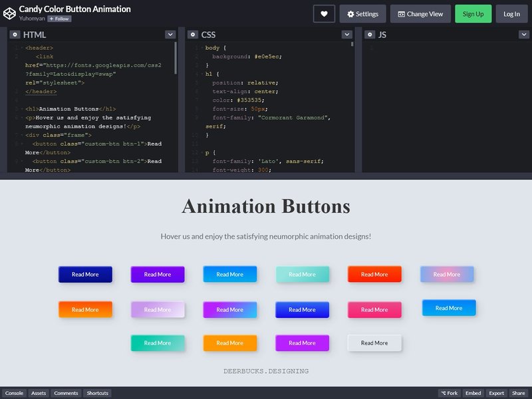Click the 'rel="stylesheet">' HTML line
532x399 pixels.
(x=55, y=82)
